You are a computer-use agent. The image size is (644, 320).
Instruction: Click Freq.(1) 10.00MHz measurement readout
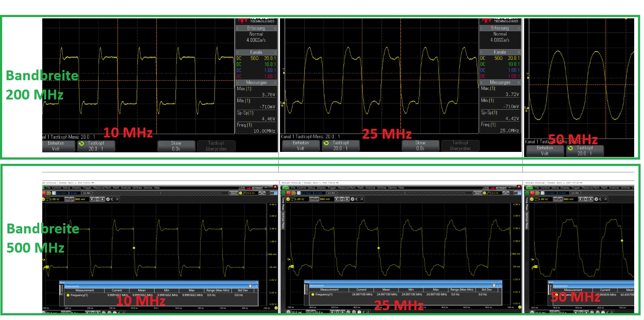tap(256, 128)
